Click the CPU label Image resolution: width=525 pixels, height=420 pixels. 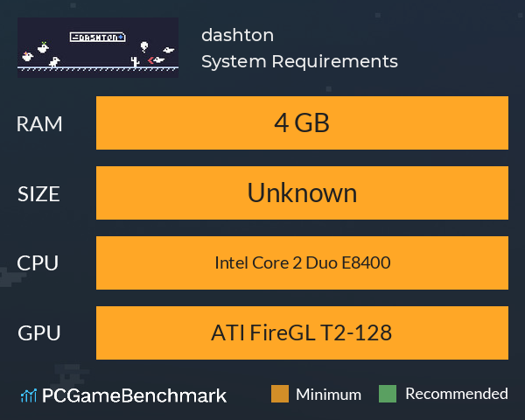(x=38, y=263)
